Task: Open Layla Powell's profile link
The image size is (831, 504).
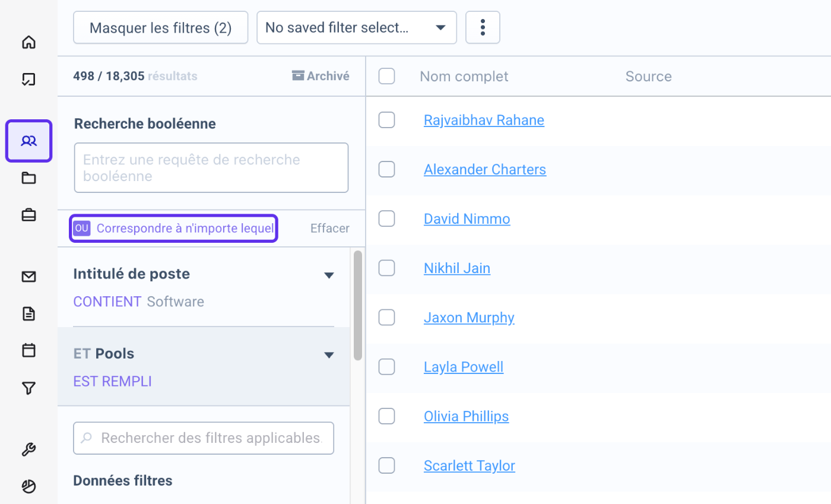Action: click(x=464, y=367)
